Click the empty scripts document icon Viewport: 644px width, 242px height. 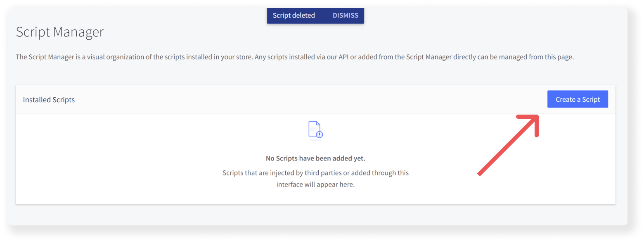[x=315, y=130]
